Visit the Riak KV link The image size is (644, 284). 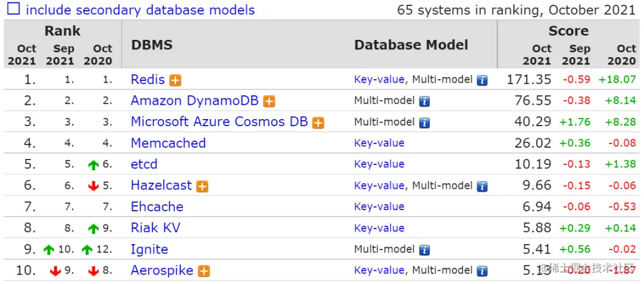pos(155,228)
